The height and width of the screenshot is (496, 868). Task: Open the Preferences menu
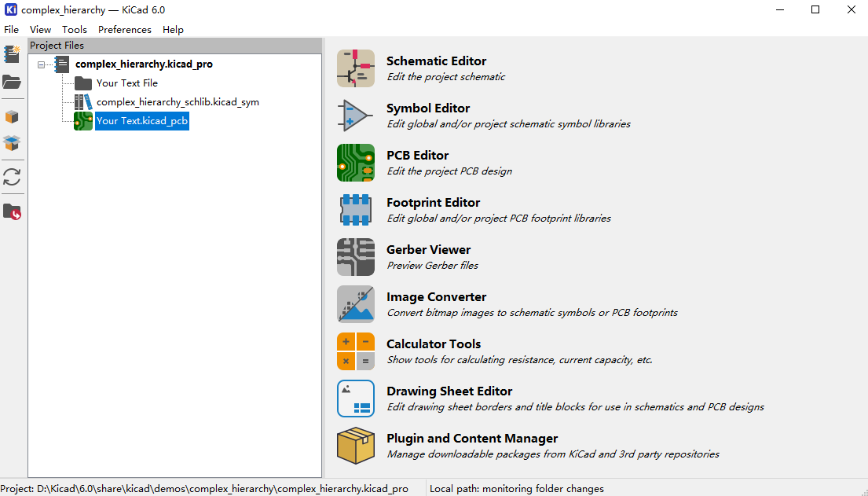click(124, 30)
